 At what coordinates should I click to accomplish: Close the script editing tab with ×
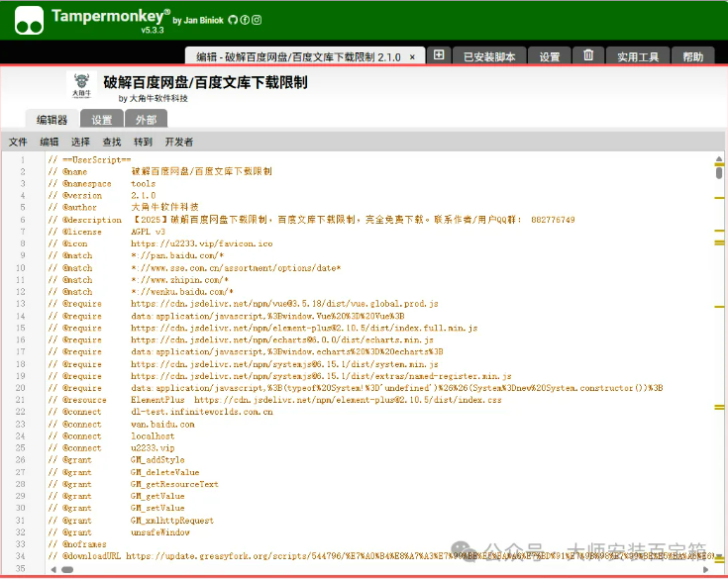(413, 57)
